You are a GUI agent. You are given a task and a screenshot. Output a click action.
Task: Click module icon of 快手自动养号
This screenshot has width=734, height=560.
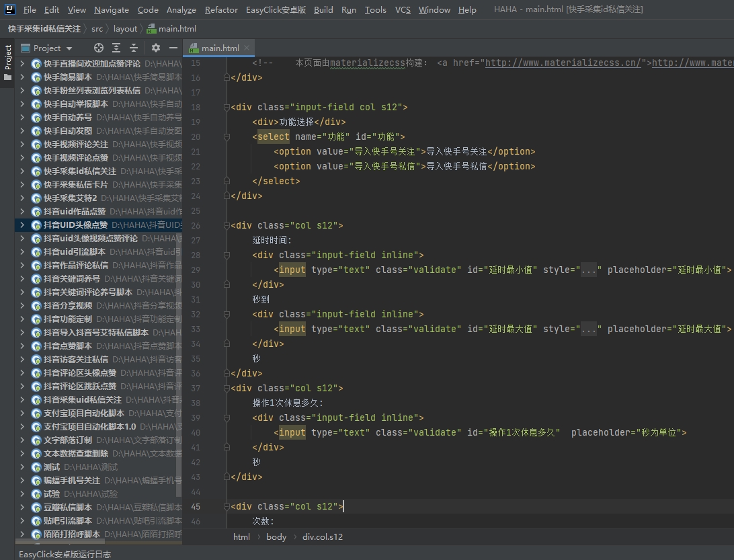coord(36,118)
